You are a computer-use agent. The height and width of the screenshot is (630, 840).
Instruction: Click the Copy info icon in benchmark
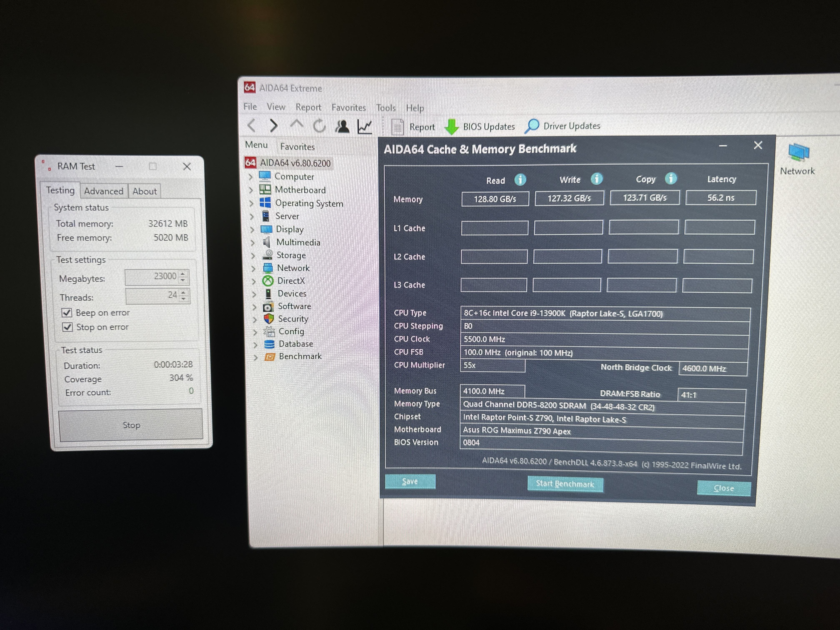tap(671, 178)
